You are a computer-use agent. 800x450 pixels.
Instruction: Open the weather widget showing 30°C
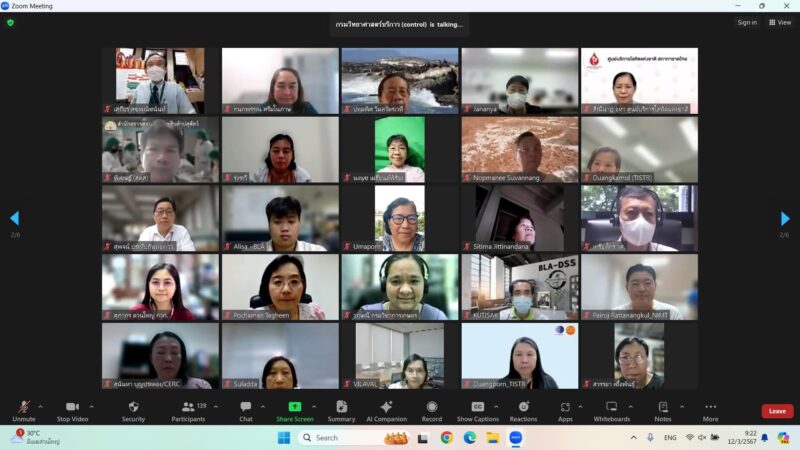[35, 437]
